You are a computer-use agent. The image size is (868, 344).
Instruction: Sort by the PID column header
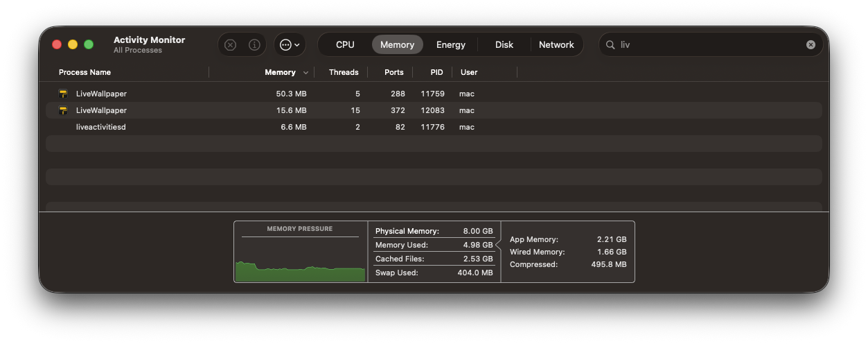436,72
